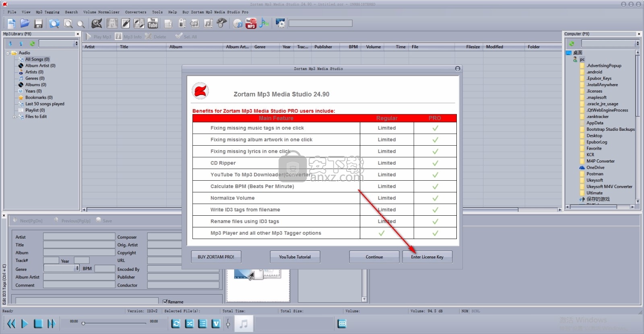Click the YouTube toolbar icon
The width and height of the screenshot is (644, 334).
click(153, 23)
